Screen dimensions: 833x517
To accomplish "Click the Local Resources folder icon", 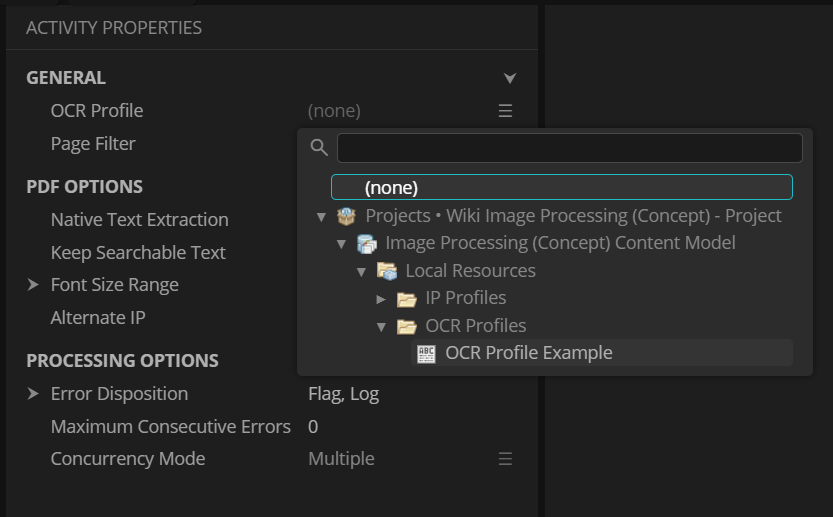I will click(386, 271).
